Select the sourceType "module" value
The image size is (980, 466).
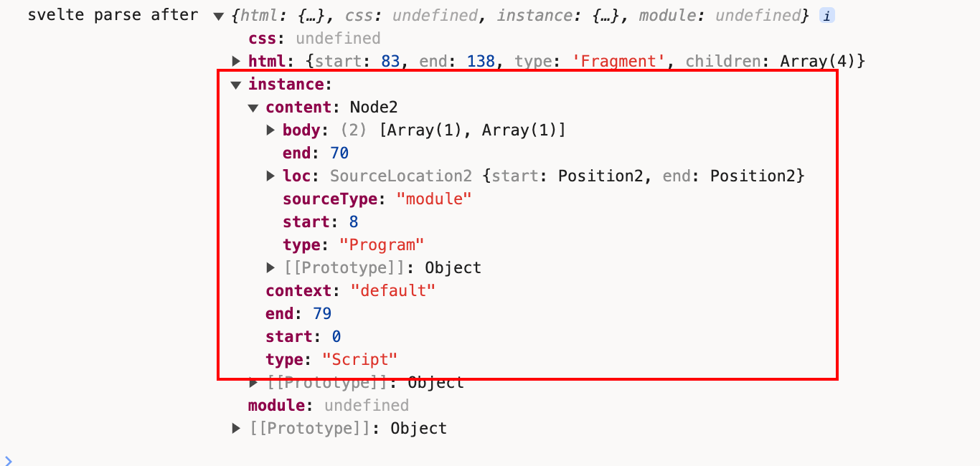pyautogui.click(x=434, y=199)
